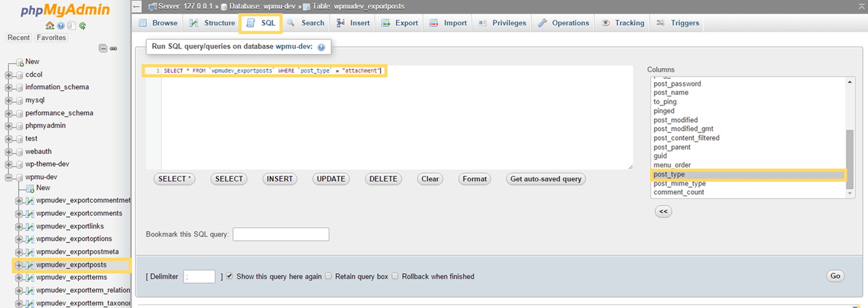Open the SQL tab
The height and width of the screenshot is (308, 868).
click(261, 23)
